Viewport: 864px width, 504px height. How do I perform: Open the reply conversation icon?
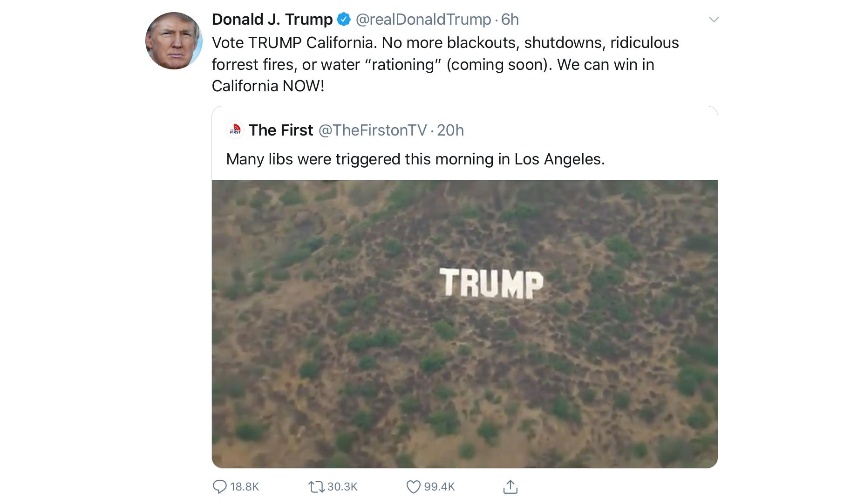pos(221,487)
